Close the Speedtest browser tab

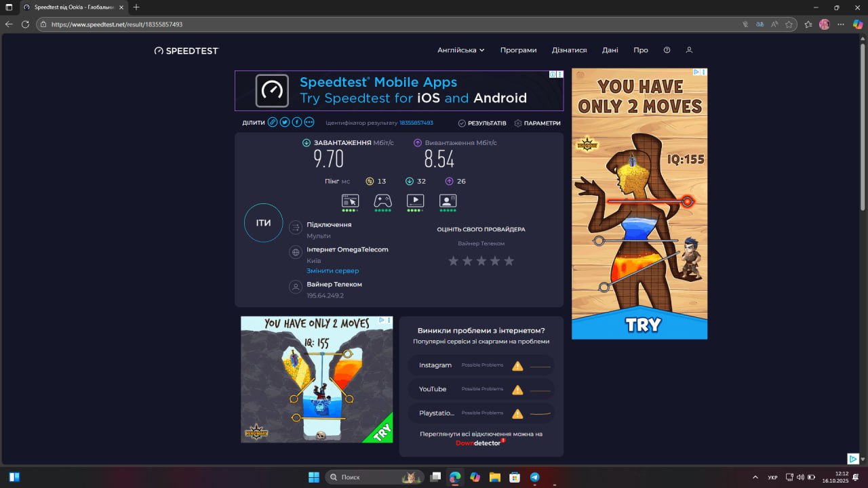pos(121,7)
